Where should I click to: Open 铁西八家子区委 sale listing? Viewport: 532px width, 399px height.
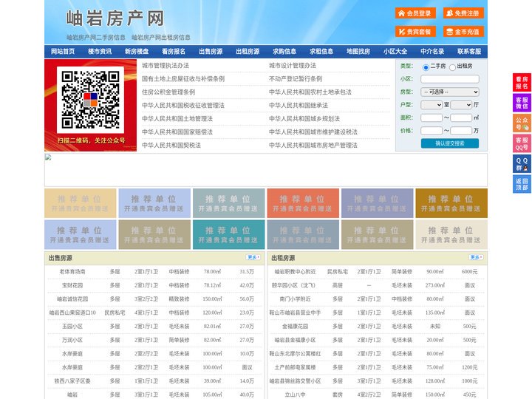(72, 381)
